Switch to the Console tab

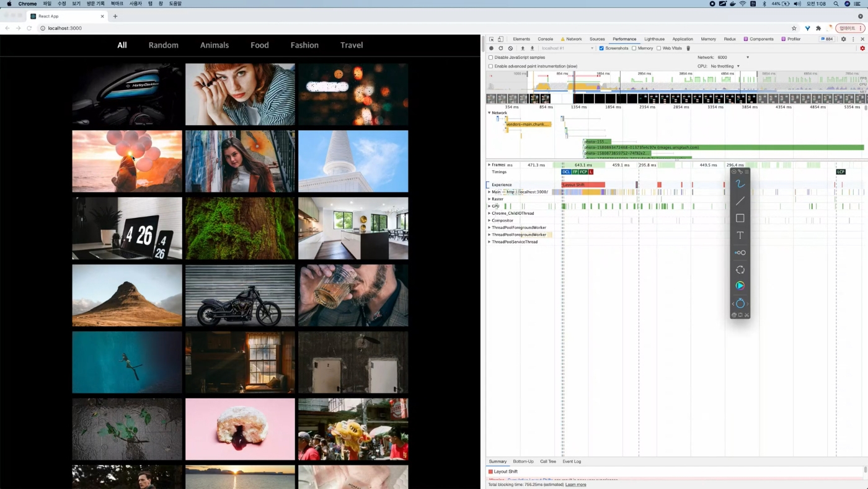(545, 39)
